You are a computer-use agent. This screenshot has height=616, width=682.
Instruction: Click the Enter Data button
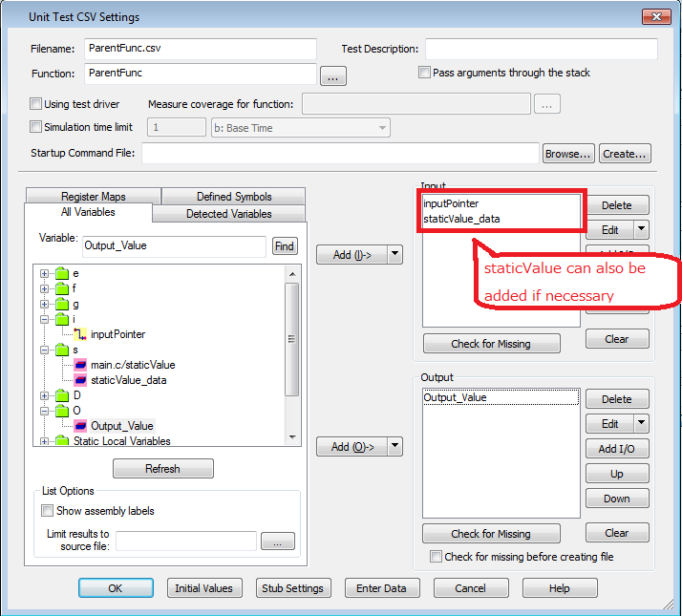(x=382, y=588)
